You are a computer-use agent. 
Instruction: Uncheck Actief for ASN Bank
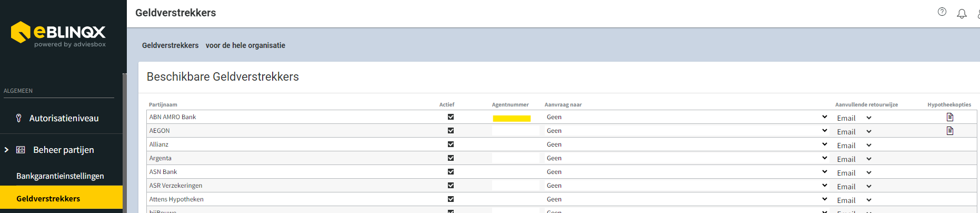pos(451,172)
